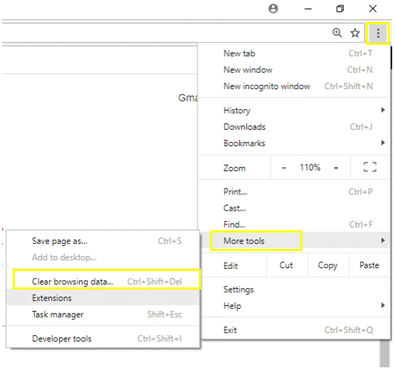Click the zoom magnifier icon in address bar
Viewport: 395px width, 373px height.
click(337, 33)
